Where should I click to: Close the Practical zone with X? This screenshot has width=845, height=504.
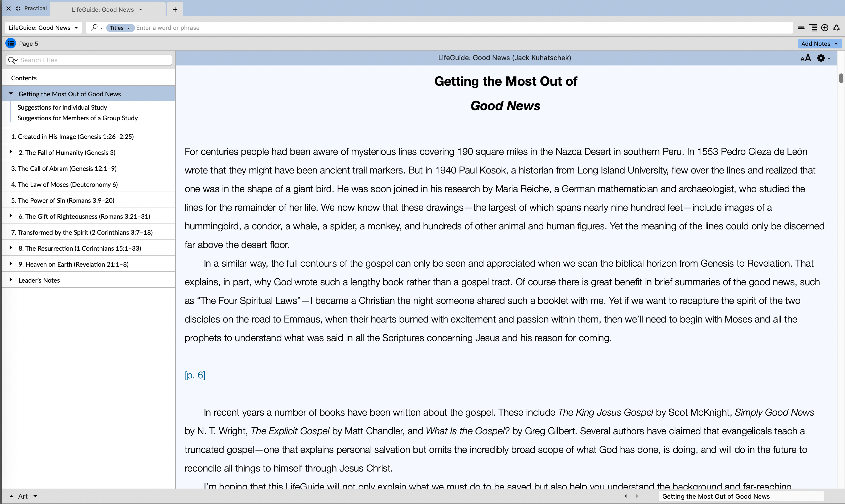(9, 9)
